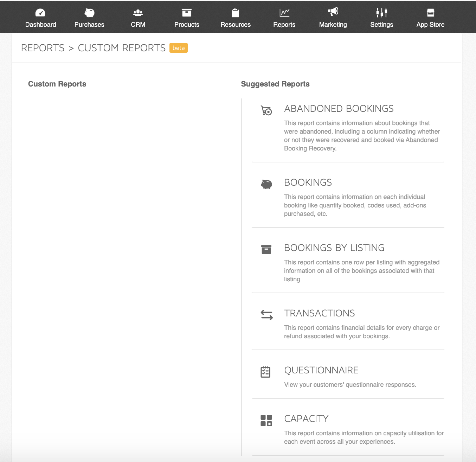476x462 pixels.
Task: Click the Purchases piggy bank icon
Action: 89,13
